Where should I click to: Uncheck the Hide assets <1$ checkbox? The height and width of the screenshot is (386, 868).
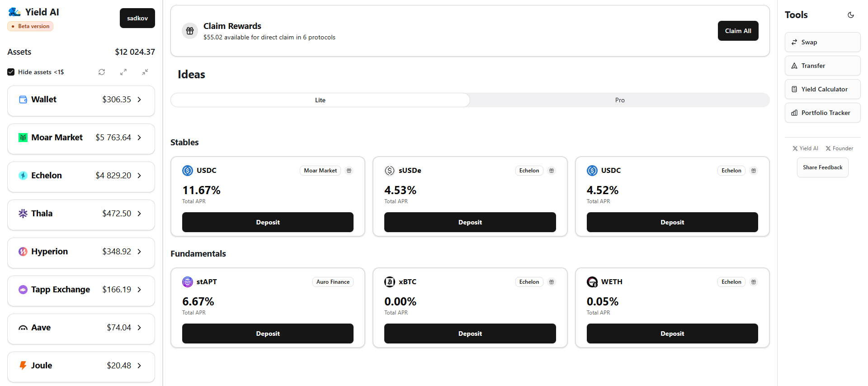(x=11, y=72)
